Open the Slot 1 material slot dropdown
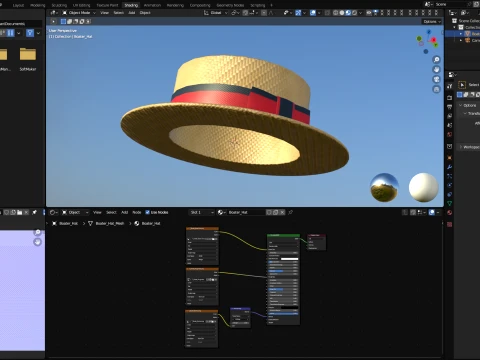This screenshot has height=360, width=480. 202,212
